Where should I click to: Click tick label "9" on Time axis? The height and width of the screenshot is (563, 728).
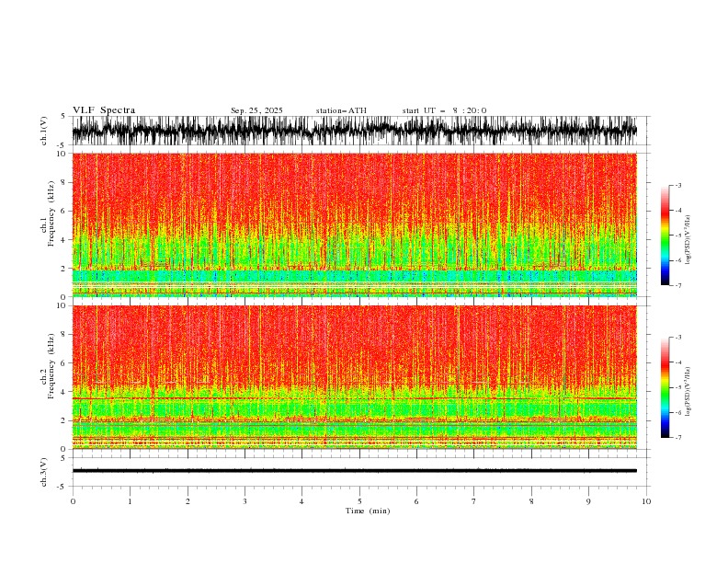pos(588,501)
